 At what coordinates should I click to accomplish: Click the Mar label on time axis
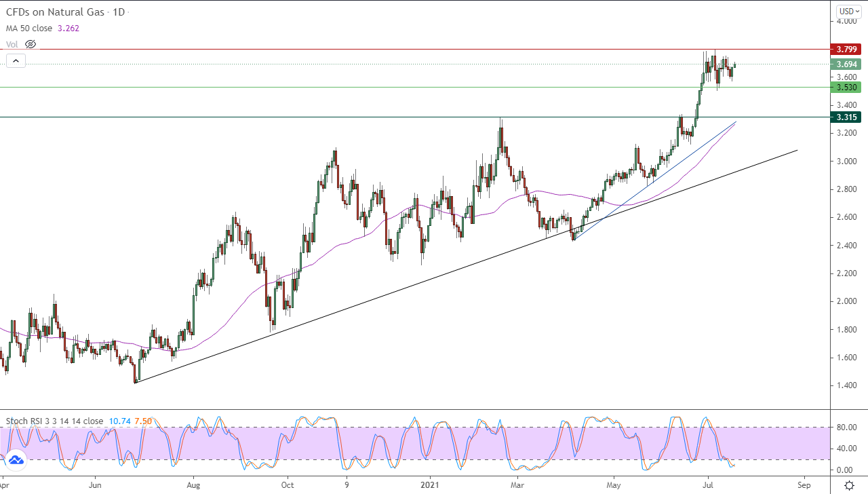(517, 485)
